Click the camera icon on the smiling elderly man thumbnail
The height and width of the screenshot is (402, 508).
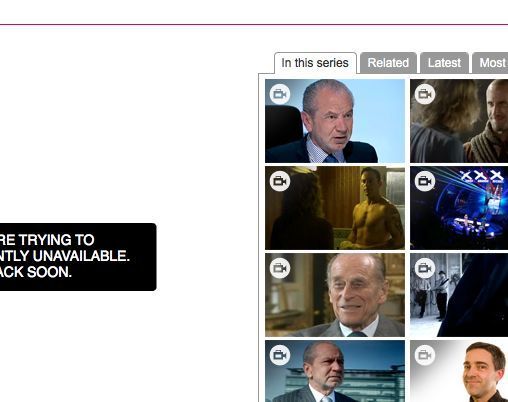[280, 268]
